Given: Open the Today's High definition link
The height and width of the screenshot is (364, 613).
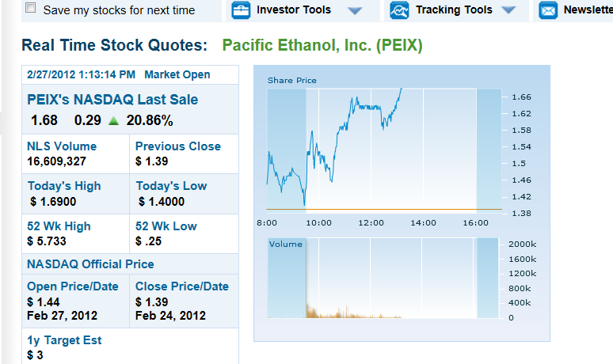Looking at the screenshot, I should coord(64,186).
